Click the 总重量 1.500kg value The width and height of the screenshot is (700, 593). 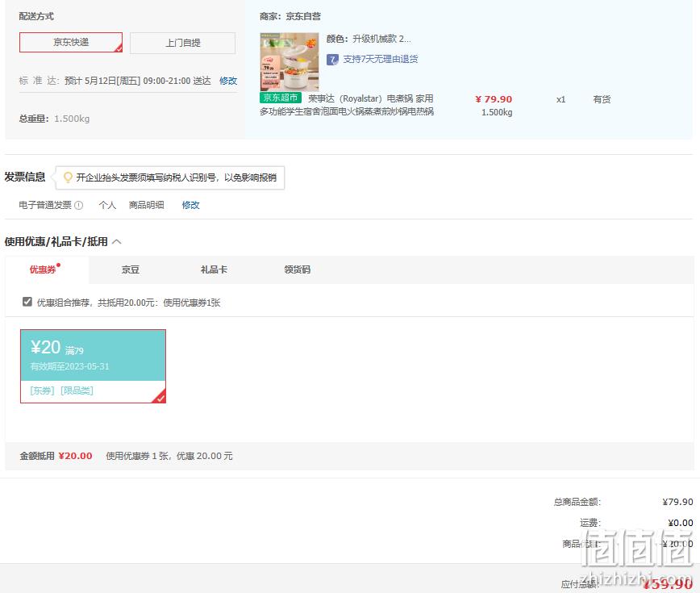(x=72, y=119)
